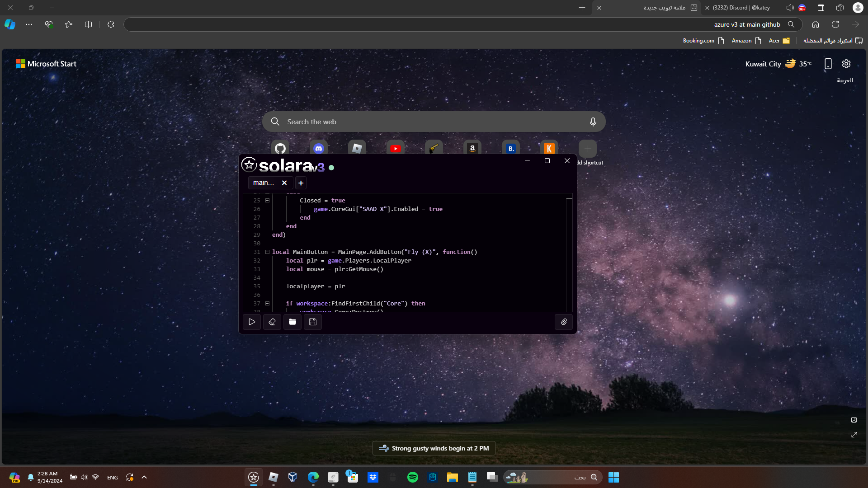Open a script file via folder icon

(292, 322)
